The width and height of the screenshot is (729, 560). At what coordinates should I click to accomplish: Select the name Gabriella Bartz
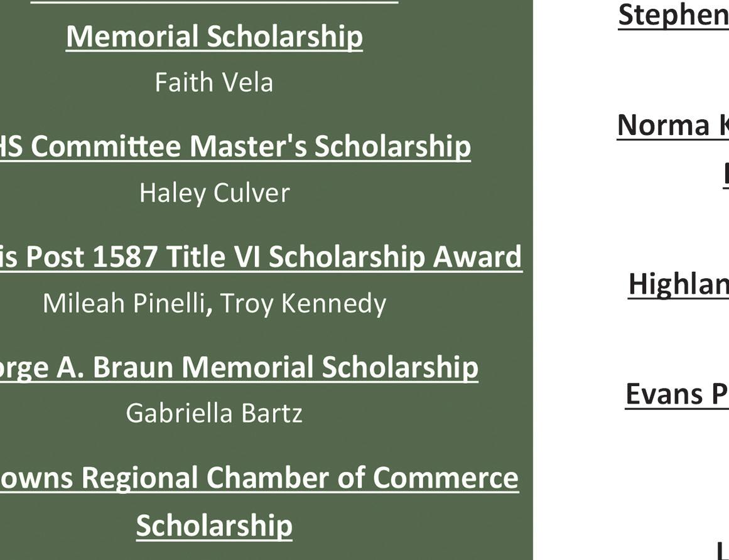214,413
